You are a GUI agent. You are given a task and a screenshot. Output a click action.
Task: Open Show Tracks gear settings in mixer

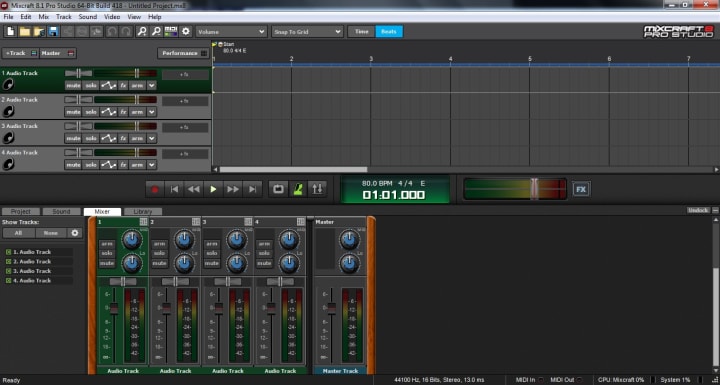pos(75,233)
